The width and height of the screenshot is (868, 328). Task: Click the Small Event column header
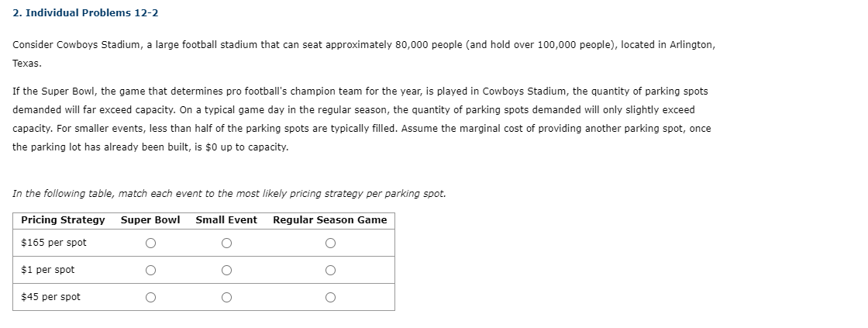point(226,220)
